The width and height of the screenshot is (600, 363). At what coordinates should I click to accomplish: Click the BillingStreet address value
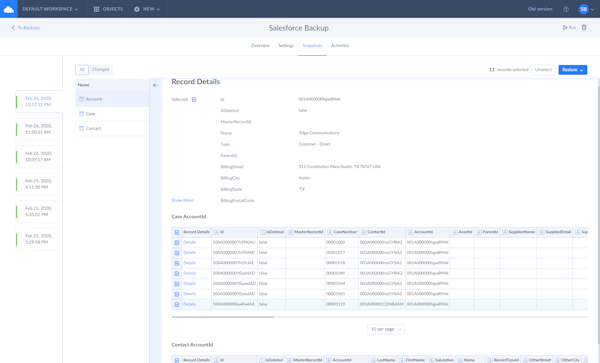pos(339,167)
